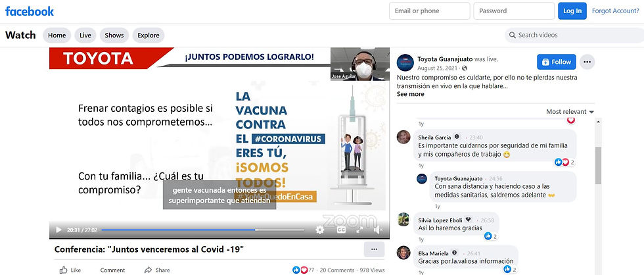Click the 978 Views text
Image resolution: width=644 pixels, height=275 pixels.
coord(372,270)
